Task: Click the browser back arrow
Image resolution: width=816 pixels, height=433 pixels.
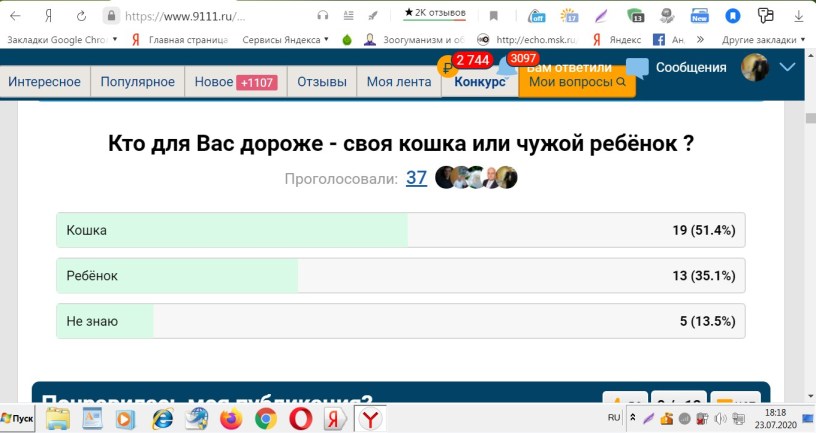Action: (x=14, y=15)
